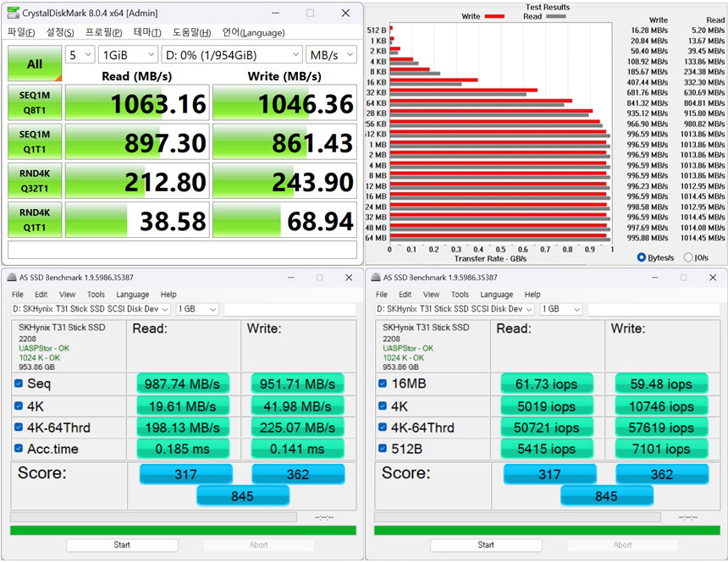
Task: Disable the Acc.time test checkbox
Action: tap(19, 448)
